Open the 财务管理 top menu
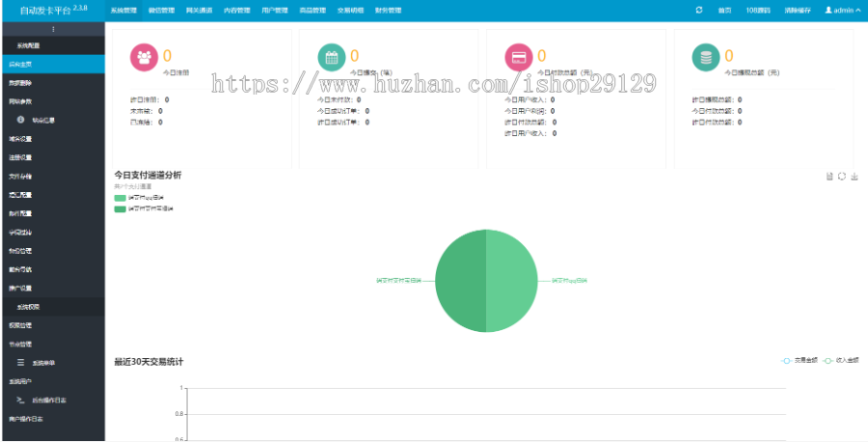Screen dimensions: 868x442 [388, 10]
